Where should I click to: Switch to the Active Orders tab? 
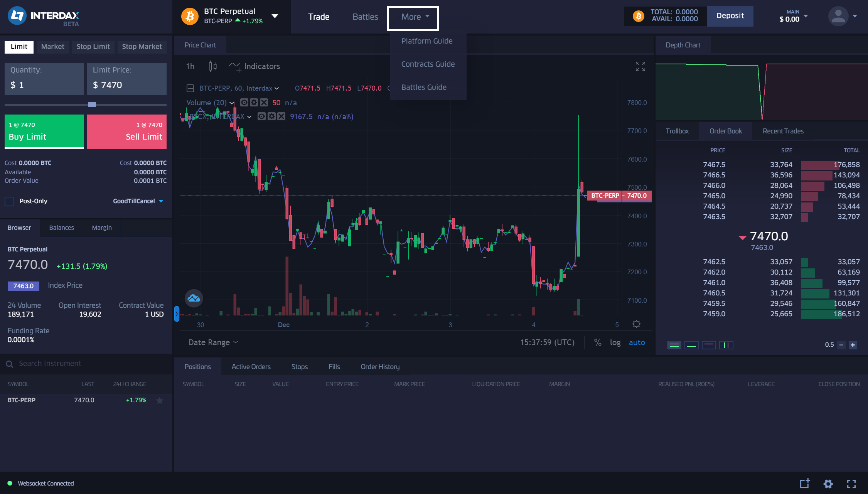251,367
